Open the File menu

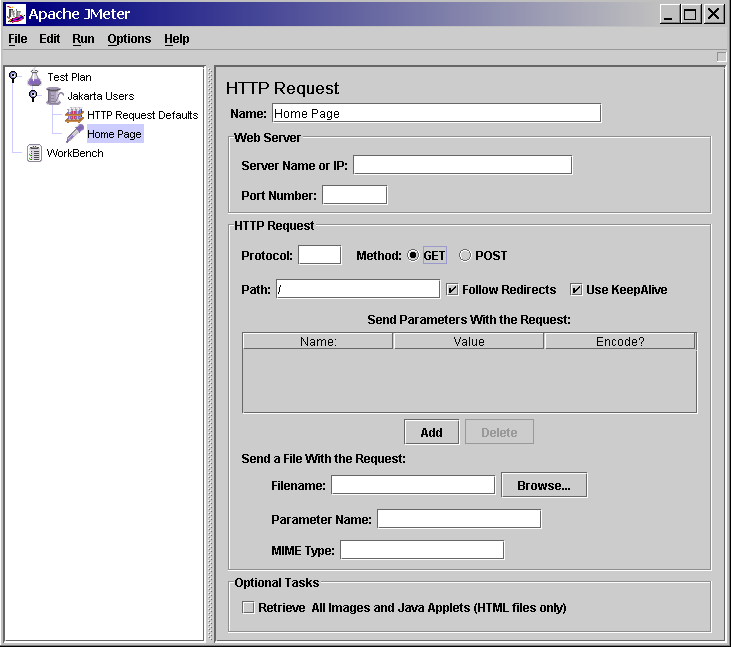click(18, 39)
